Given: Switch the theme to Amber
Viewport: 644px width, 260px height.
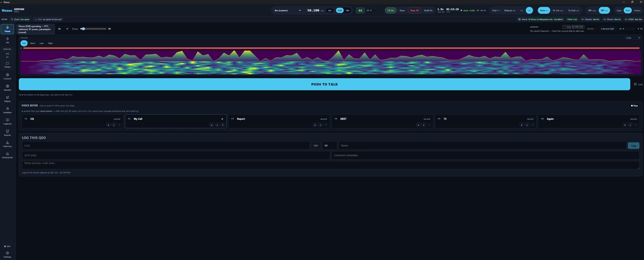Looking at the screenshot, I should pyautogui.click(x=637, y=10).
